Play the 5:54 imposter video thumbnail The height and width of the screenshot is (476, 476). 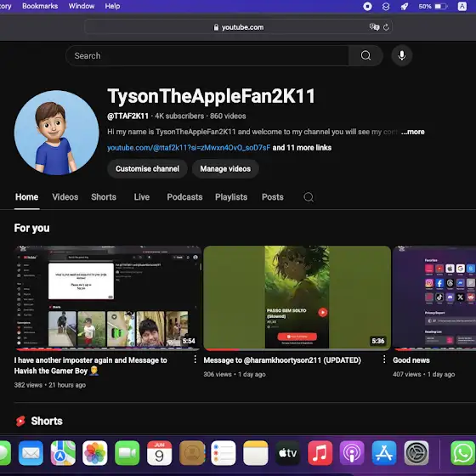[x=107, y=297]
